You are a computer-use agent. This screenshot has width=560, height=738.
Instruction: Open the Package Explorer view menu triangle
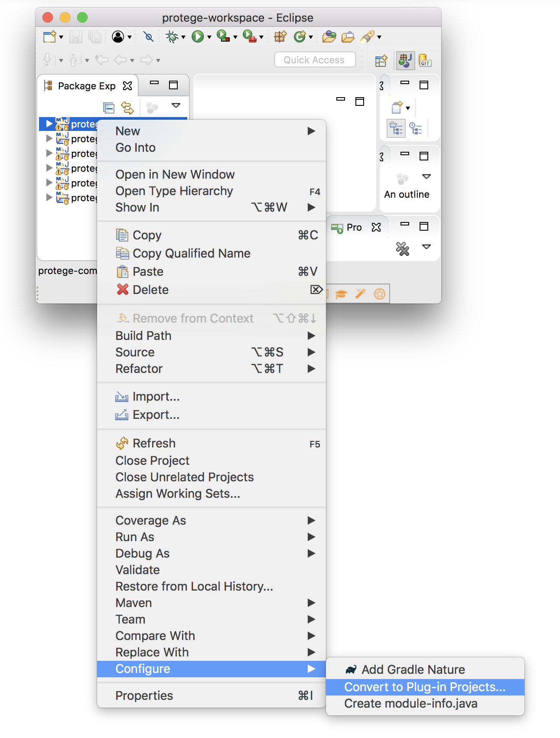[x=176, y=105]
